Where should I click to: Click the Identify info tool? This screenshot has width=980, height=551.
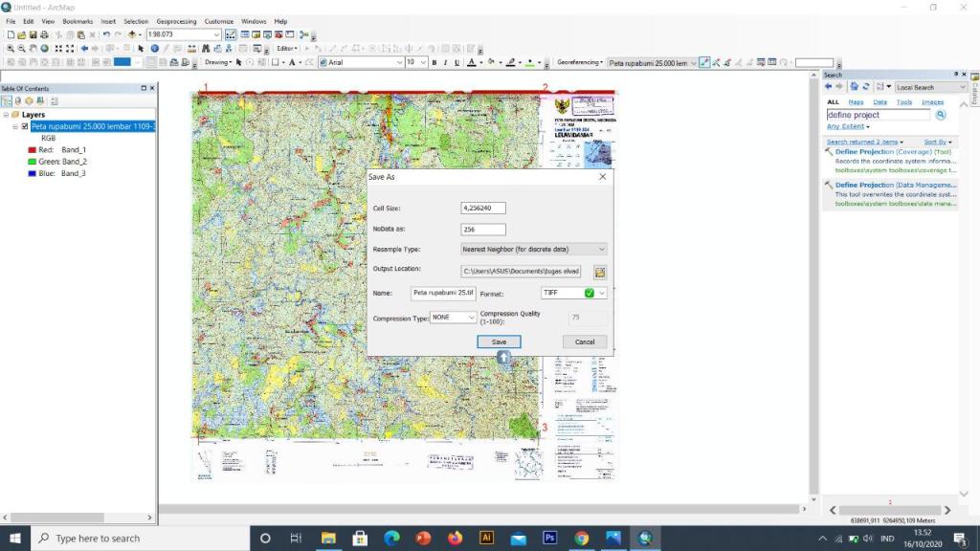[154, 48]
